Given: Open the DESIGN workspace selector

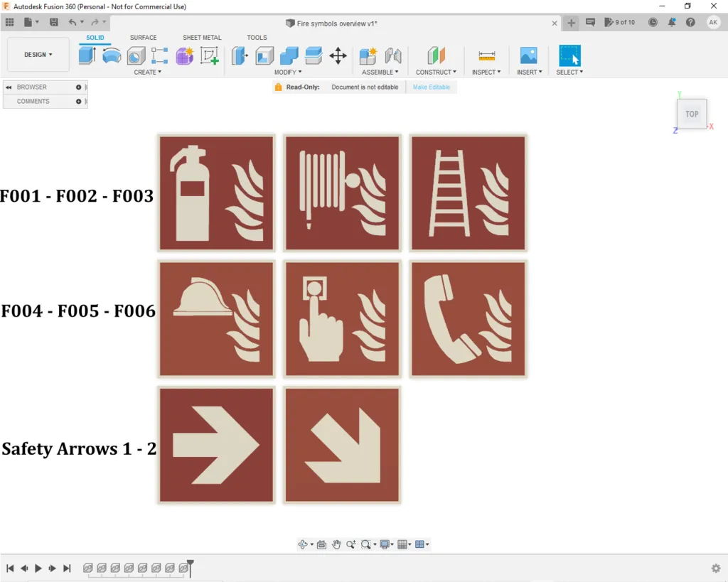Looking at the screenshot, I should [x=37, y=54].
